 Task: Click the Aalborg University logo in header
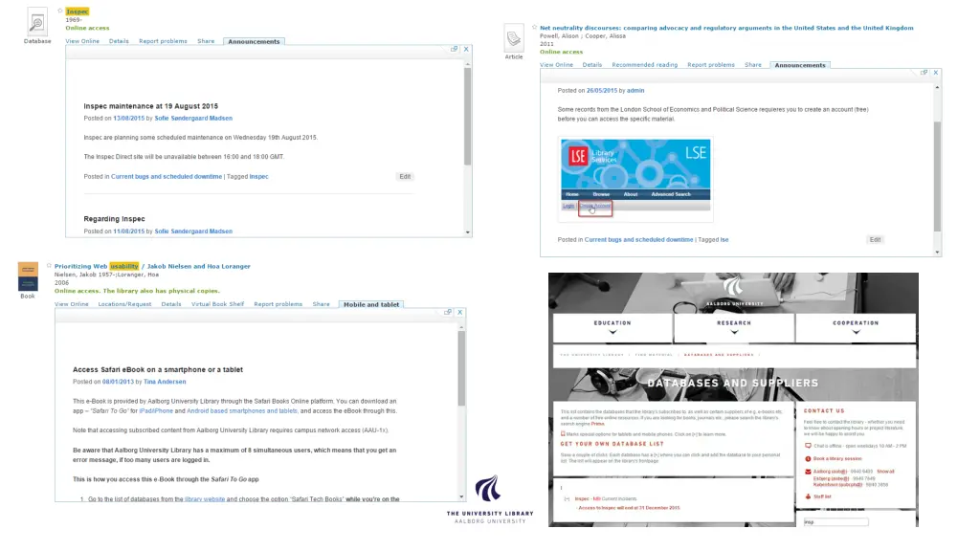point(733,290)
